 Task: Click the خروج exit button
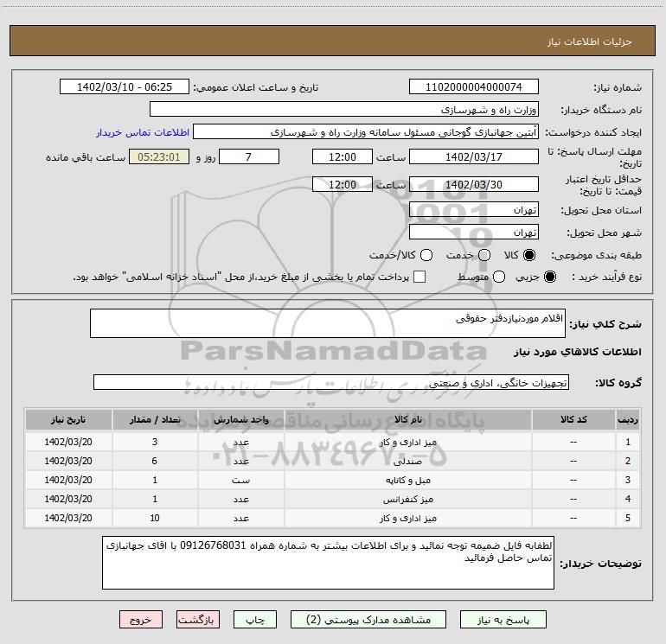point(141,620)
